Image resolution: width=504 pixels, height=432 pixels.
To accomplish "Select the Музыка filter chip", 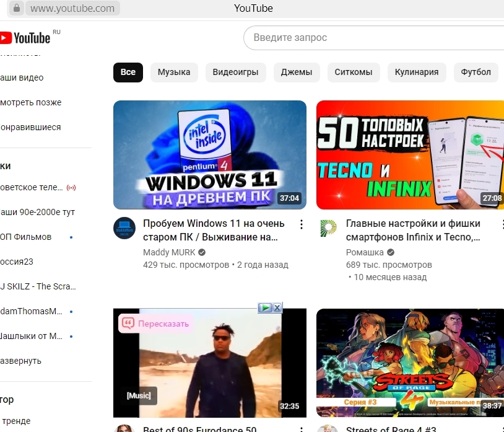I will [x=174, y=72].
